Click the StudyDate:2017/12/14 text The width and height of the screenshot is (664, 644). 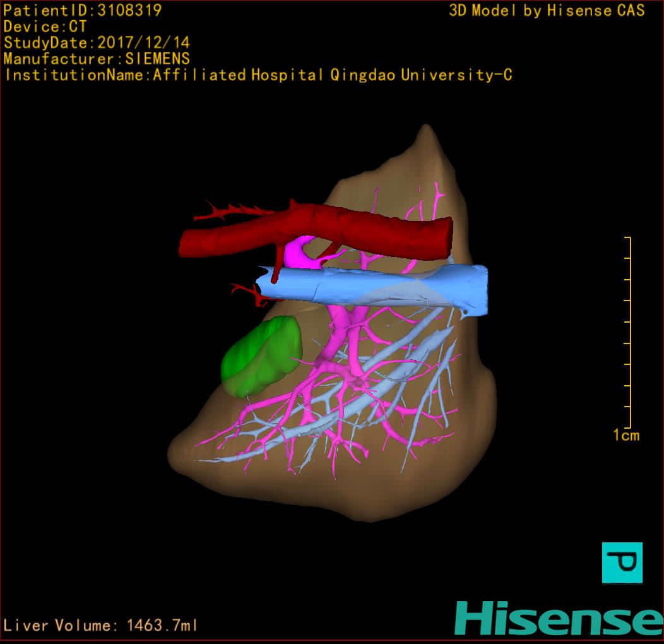(x=97, y=43)
